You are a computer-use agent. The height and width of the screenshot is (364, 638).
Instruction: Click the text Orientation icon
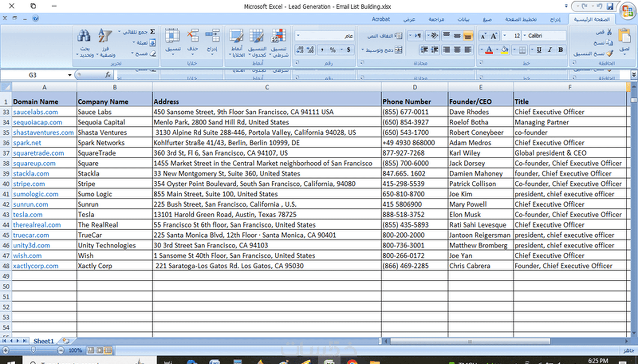[x=434, y=36]
